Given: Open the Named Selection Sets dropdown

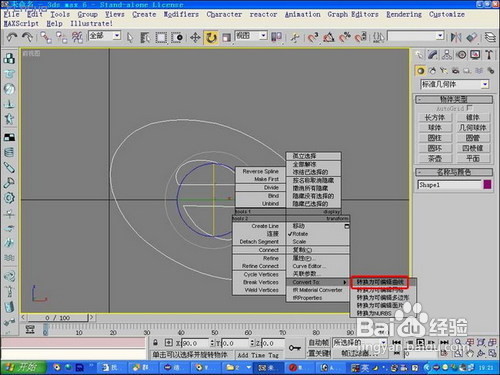Looking at the screenshot, I should (x=416, y=36).
